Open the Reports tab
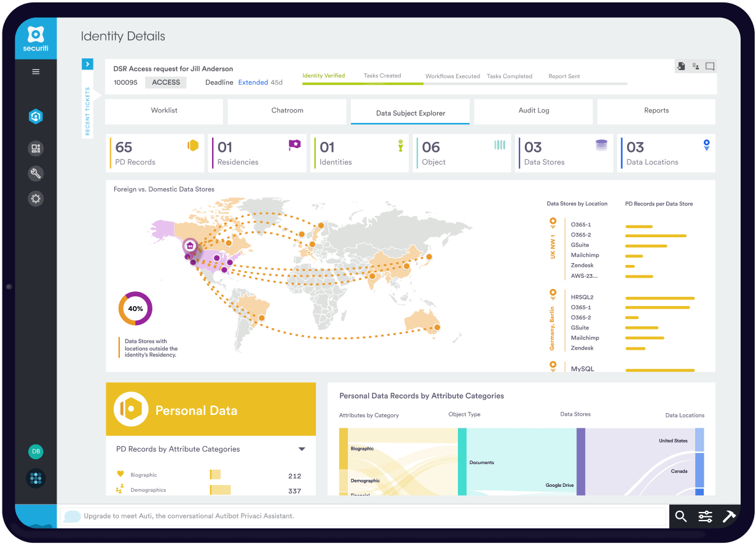This screenshot has height=544, width=756. coord(656,111)
